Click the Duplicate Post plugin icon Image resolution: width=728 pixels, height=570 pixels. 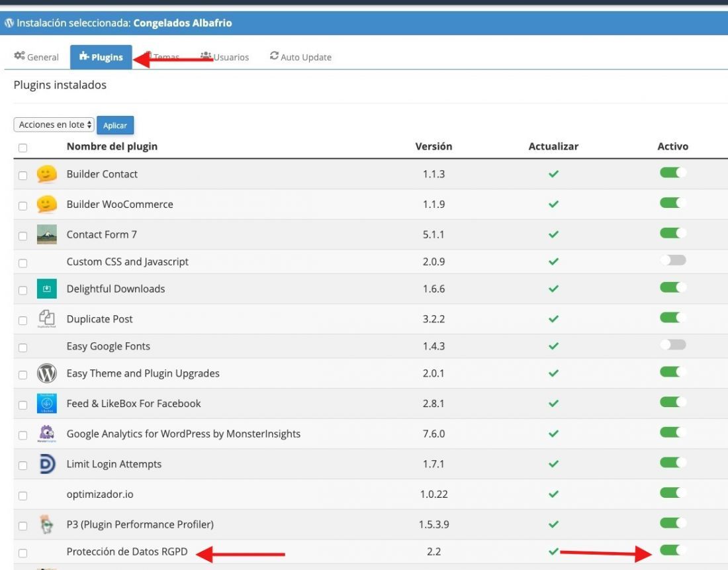coord(46,318)
